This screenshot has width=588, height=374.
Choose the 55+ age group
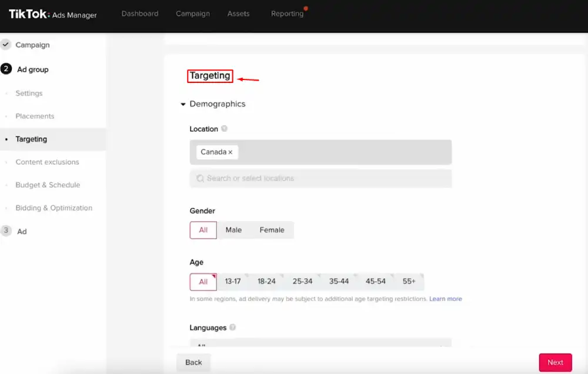click(409, 282)
